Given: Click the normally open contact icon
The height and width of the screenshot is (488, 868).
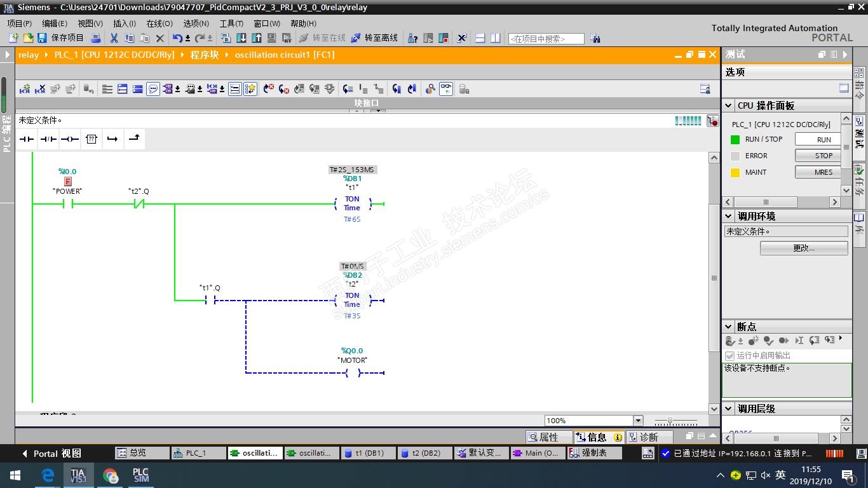Looking at the screenshot, I should (x=27, y=139).
